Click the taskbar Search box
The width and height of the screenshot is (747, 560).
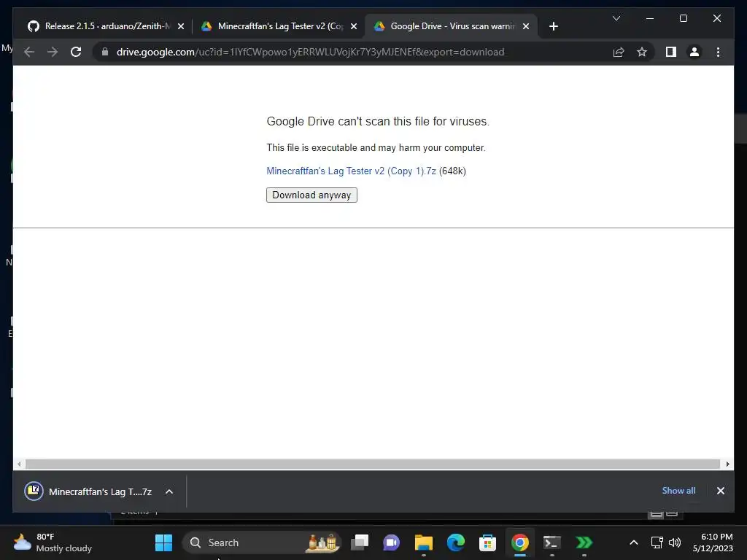click(261, 542)
